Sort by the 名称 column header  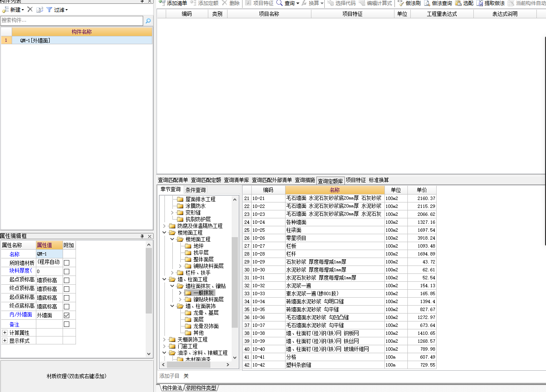(x=335, y=190)
